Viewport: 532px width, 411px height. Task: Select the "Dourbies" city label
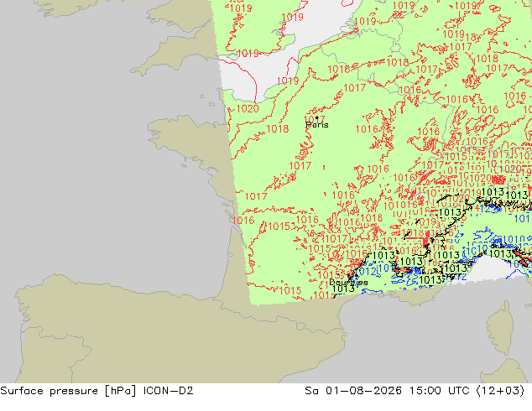pyautogui.click(x=348, y=282)
